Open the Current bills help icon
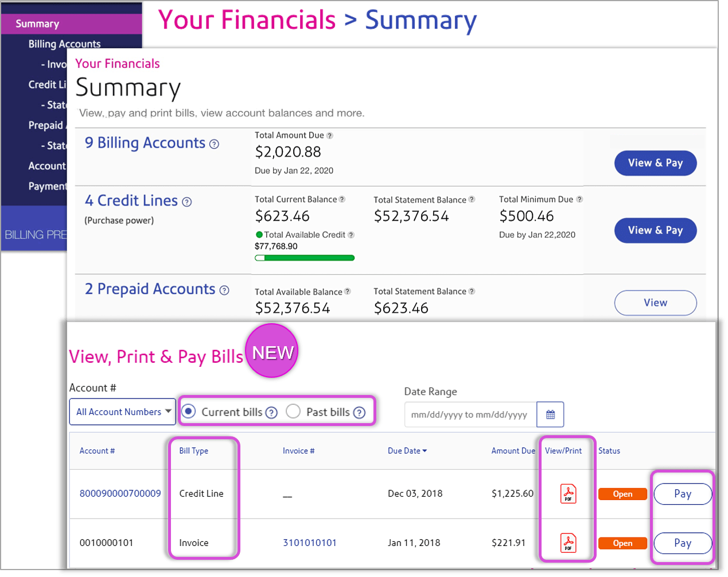The width and height of the screenshot is (728, 577). [270, 412]
